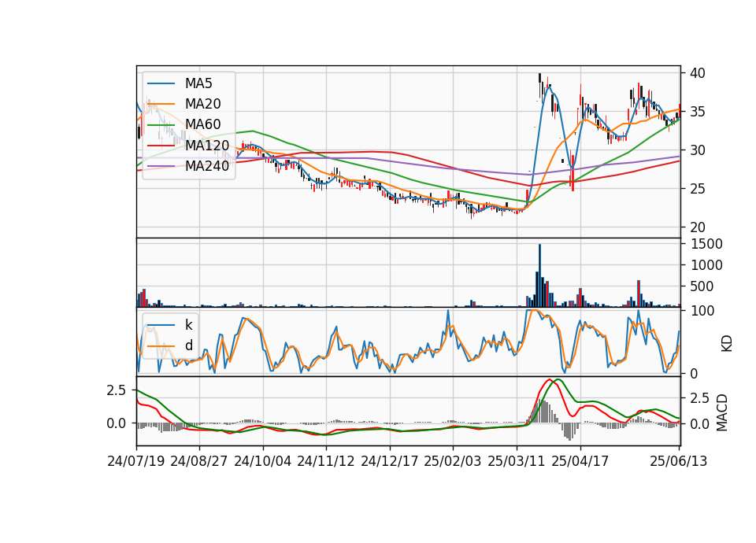Click the k legend entry in KD panel
The width and height of the screenshot is (756, 543).
pyautogui.click(x=188, y=324)
